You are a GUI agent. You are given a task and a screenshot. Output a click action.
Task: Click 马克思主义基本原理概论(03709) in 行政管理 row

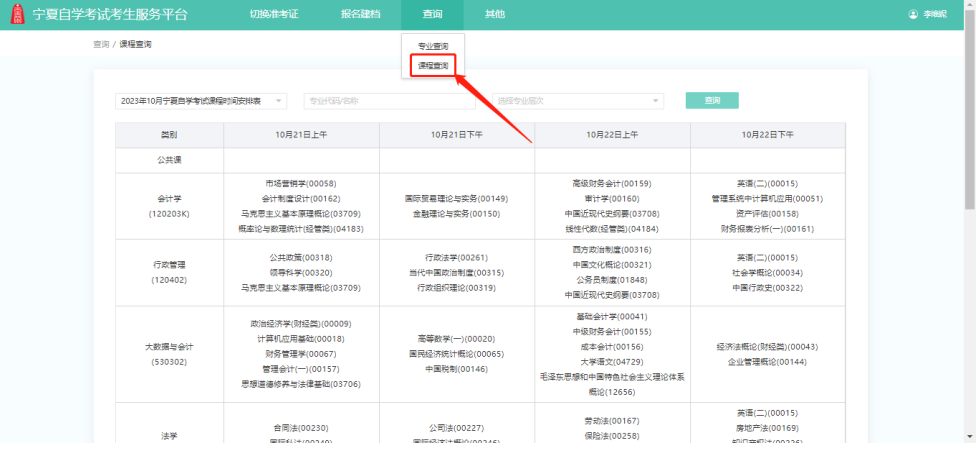(x=301, y=288)
